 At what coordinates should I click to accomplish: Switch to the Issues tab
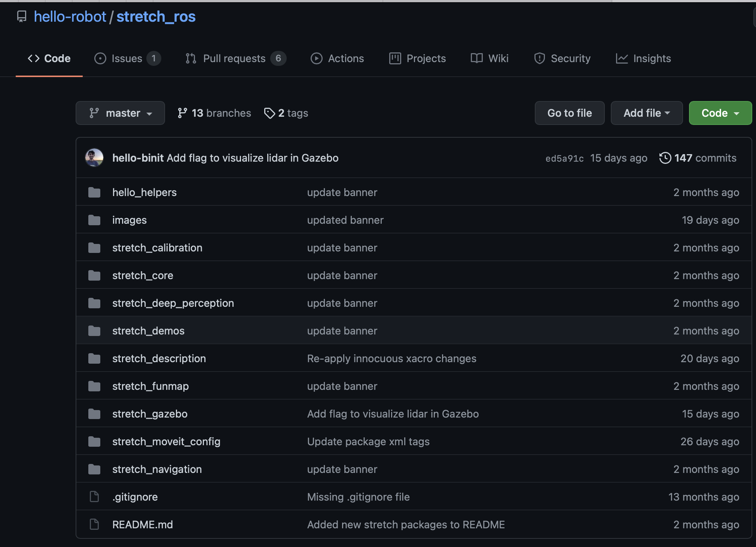coord(127,58)
